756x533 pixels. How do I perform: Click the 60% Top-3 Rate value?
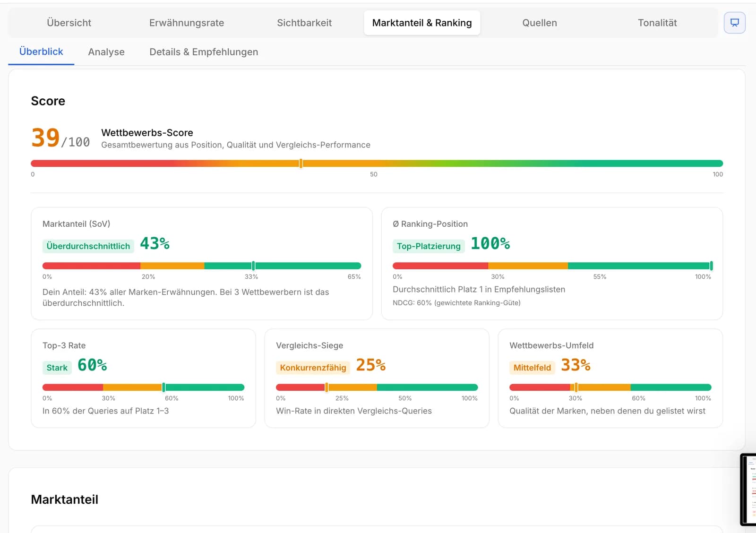(x=92, y=365)
